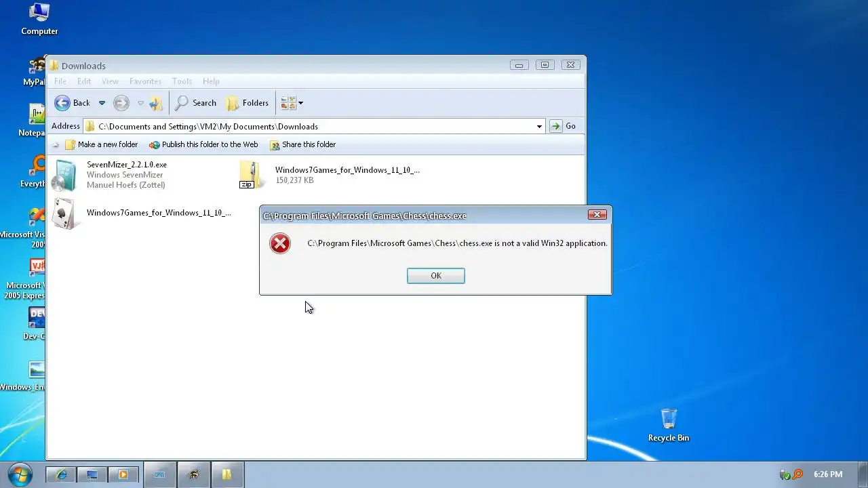Open the Back history dropdown arrow

click(x=102, y=103)
